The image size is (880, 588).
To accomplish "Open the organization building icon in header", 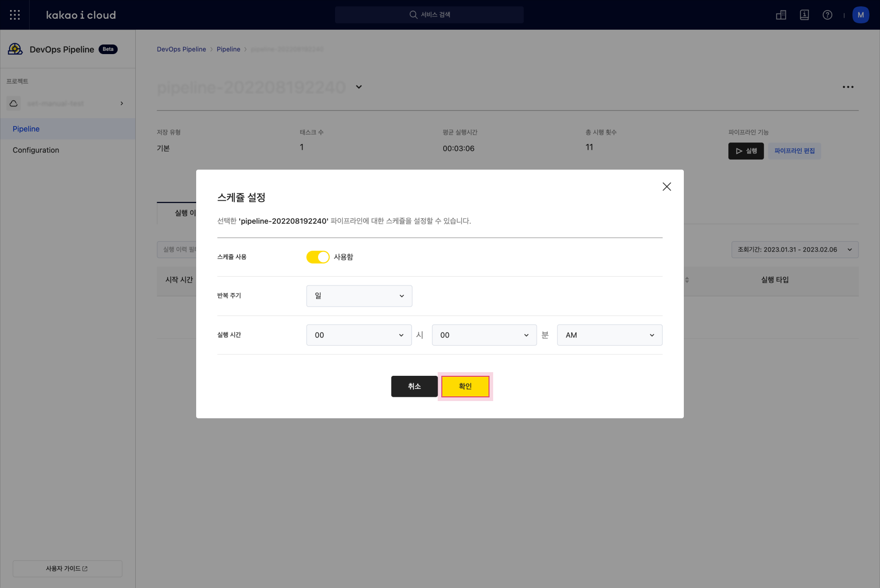I will click(781, 15).
